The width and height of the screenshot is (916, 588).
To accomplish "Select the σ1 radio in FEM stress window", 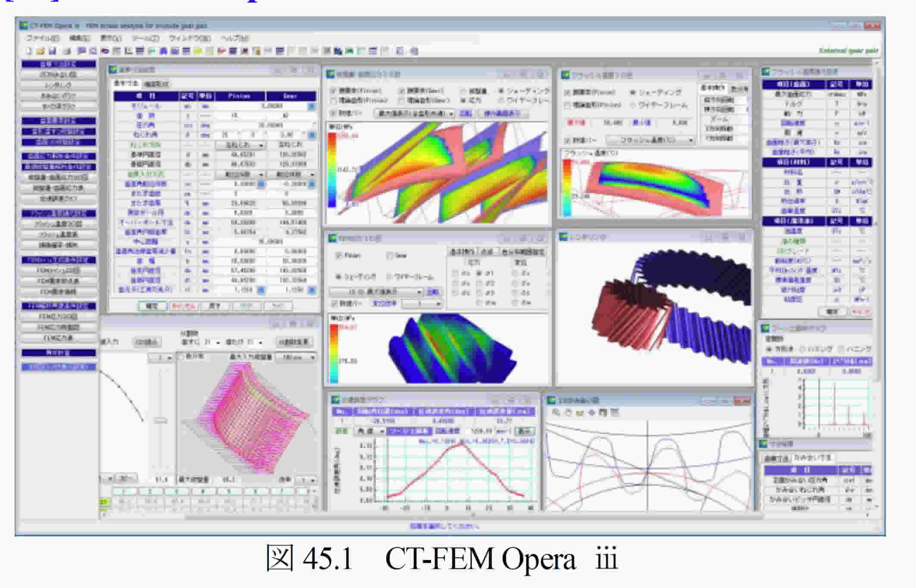I will [479, 273].
